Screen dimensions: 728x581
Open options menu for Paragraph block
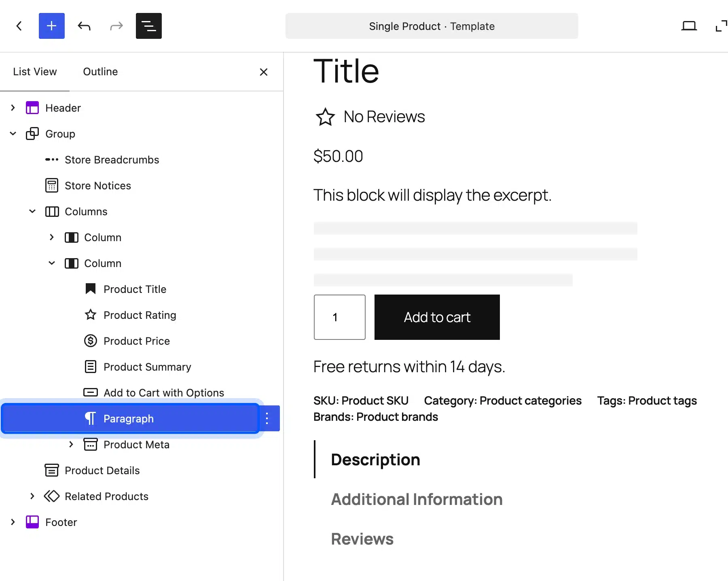tap(267, 418)
